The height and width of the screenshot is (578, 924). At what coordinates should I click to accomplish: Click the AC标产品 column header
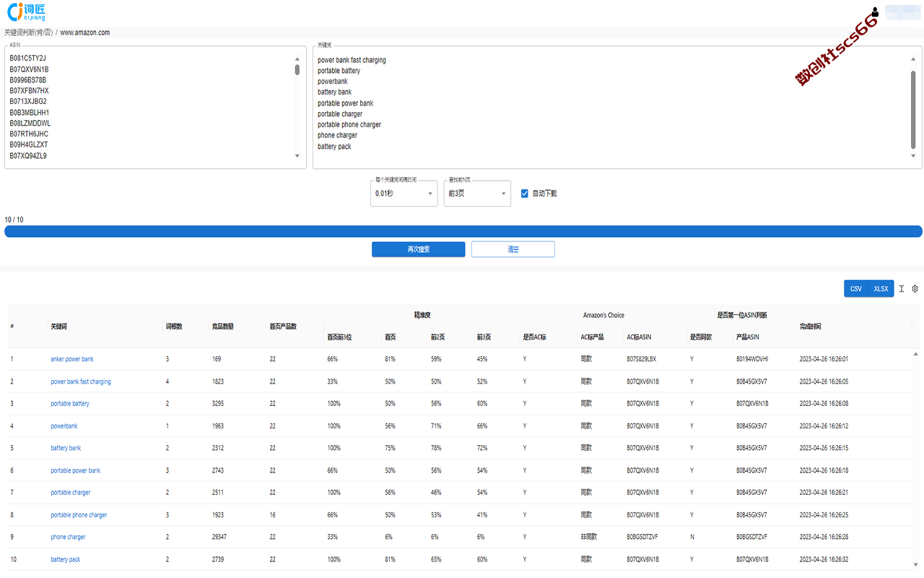[593, 337]
